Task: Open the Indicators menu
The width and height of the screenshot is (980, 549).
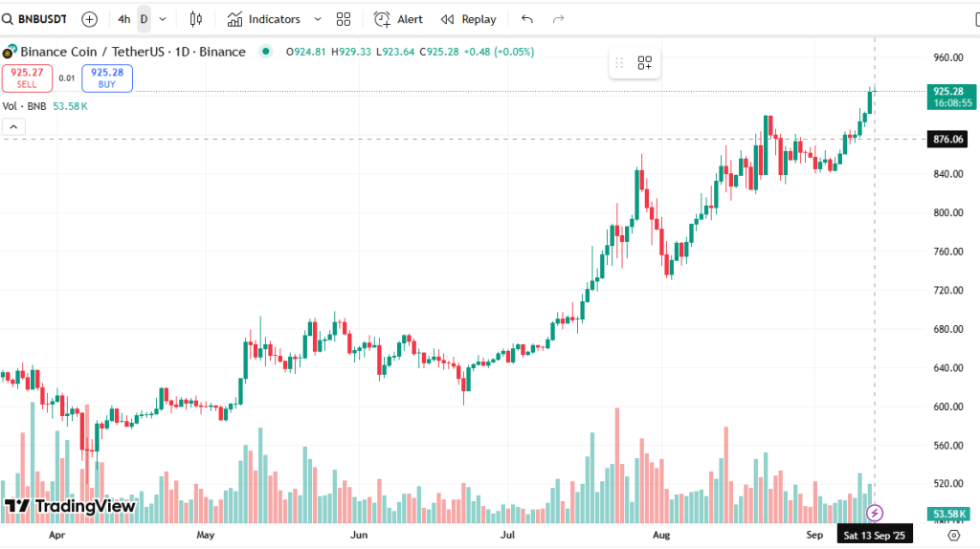Action: click(x=264, y=19)
